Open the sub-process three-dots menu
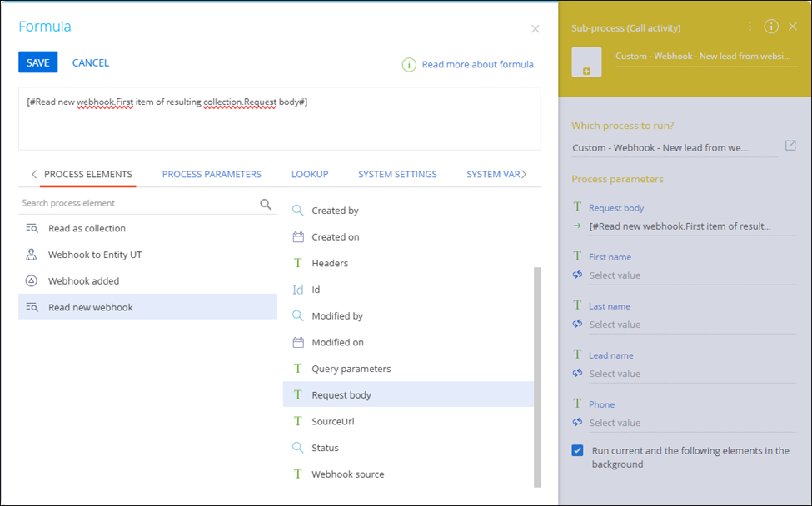 click(750, 27)
